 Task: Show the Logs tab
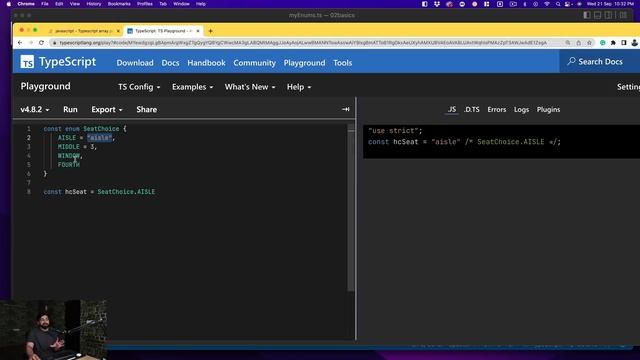coord(521,109)
